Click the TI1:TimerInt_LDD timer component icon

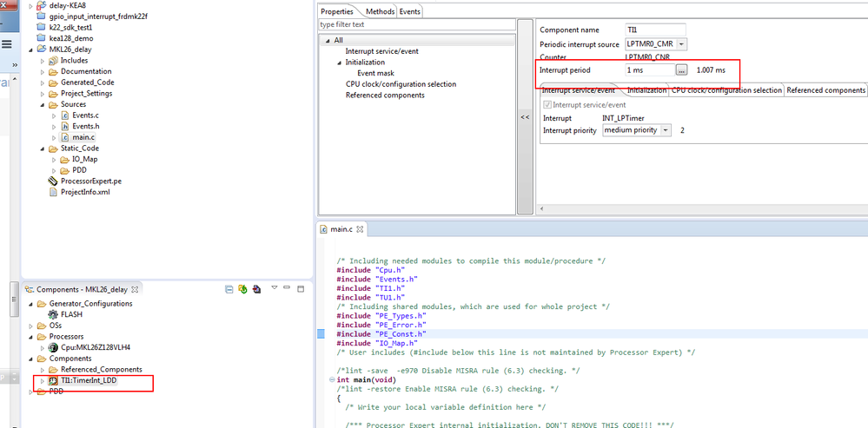coord(53,381)
